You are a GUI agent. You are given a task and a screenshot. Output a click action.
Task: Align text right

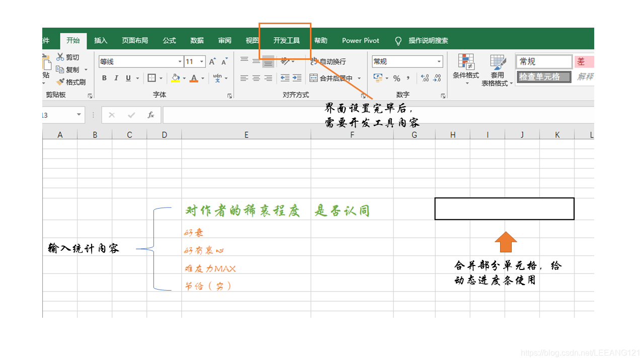coord(268,78)
